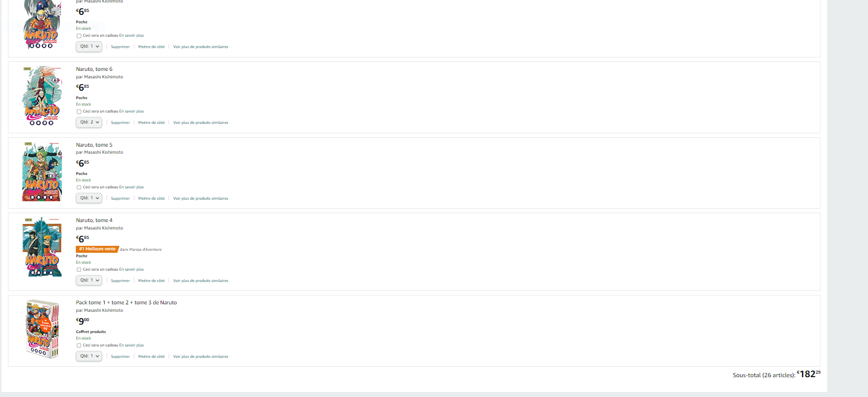Enable gift option for Naruto pack
The image size is (868, 397).
click(x=79, y=345)
